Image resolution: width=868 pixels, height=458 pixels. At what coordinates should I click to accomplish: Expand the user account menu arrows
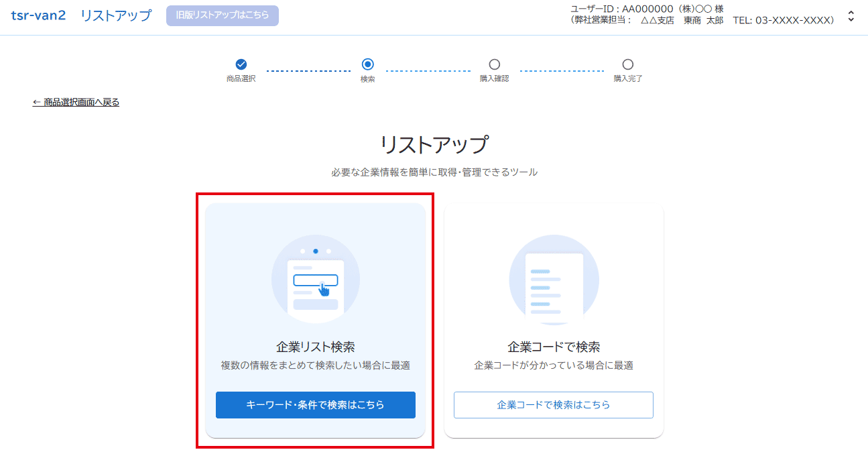click(x=851, y=16)
